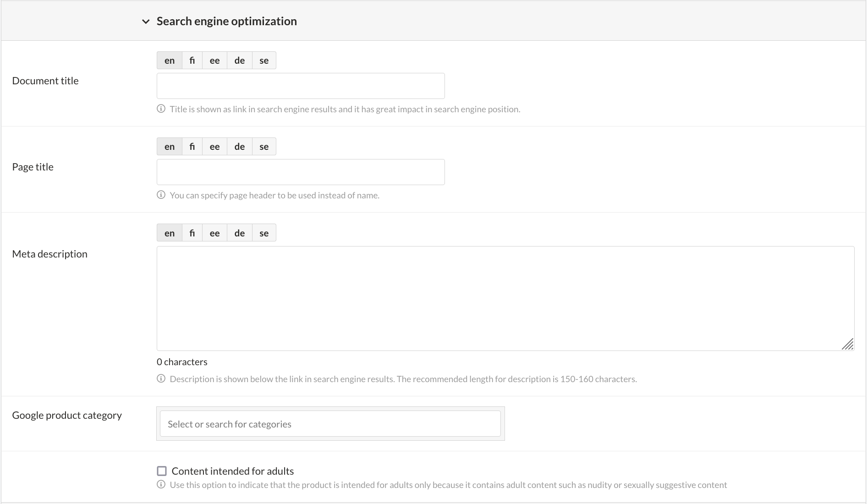Click info icon beside page header hint
The width and height of the screenshot is (867, 504).
(x=161, y=195)
